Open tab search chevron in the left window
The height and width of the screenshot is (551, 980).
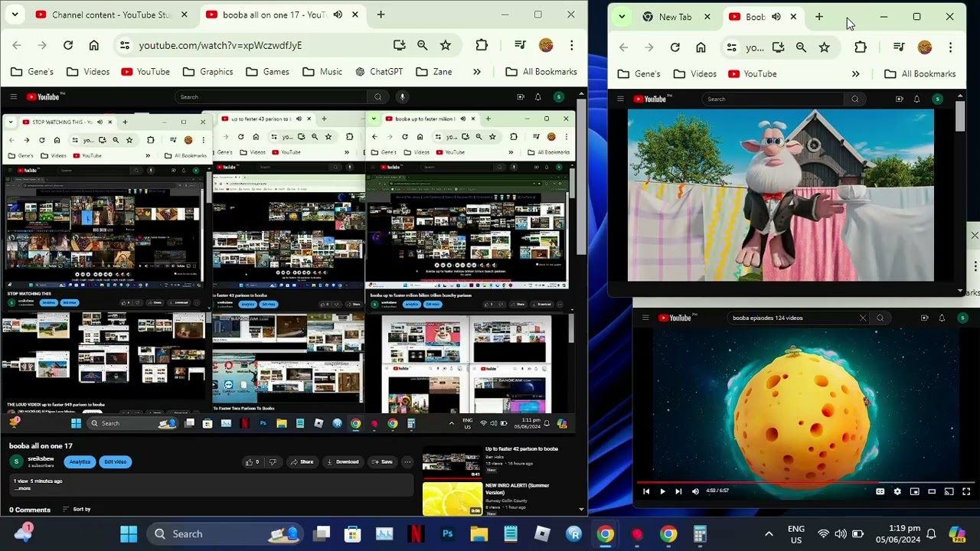click(x=15, y=15)
